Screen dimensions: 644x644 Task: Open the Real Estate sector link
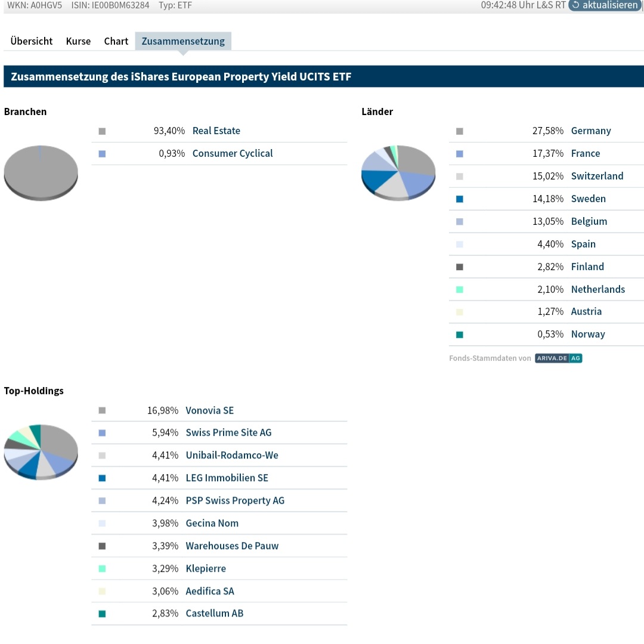coord(216,131)
